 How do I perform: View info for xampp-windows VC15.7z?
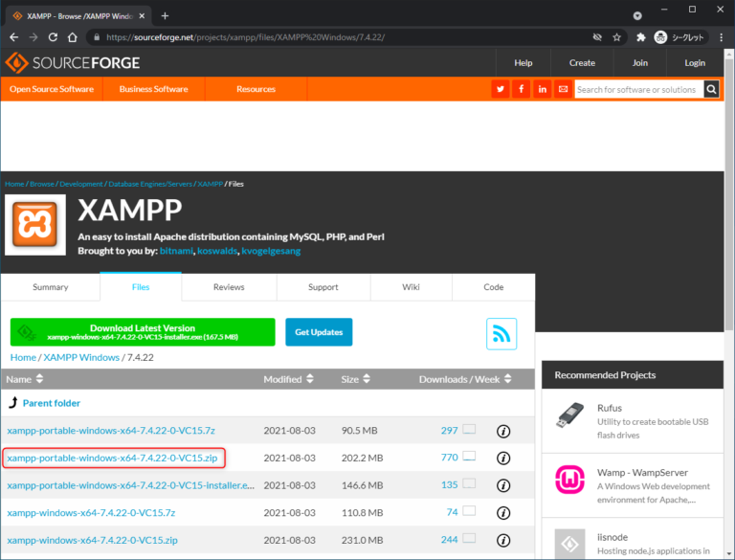pos(503,513)
